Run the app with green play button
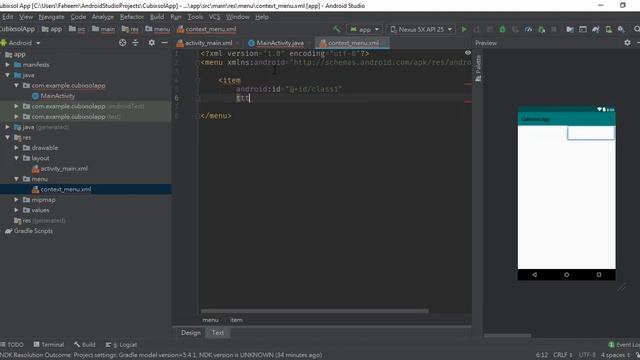 point(464,29)
